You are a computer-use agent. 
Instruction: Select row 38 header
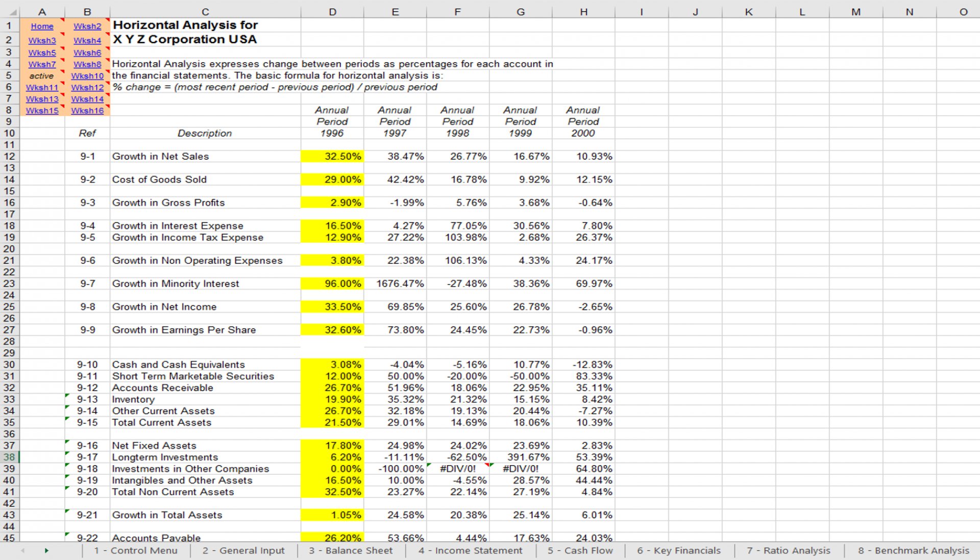pos(9,457)
